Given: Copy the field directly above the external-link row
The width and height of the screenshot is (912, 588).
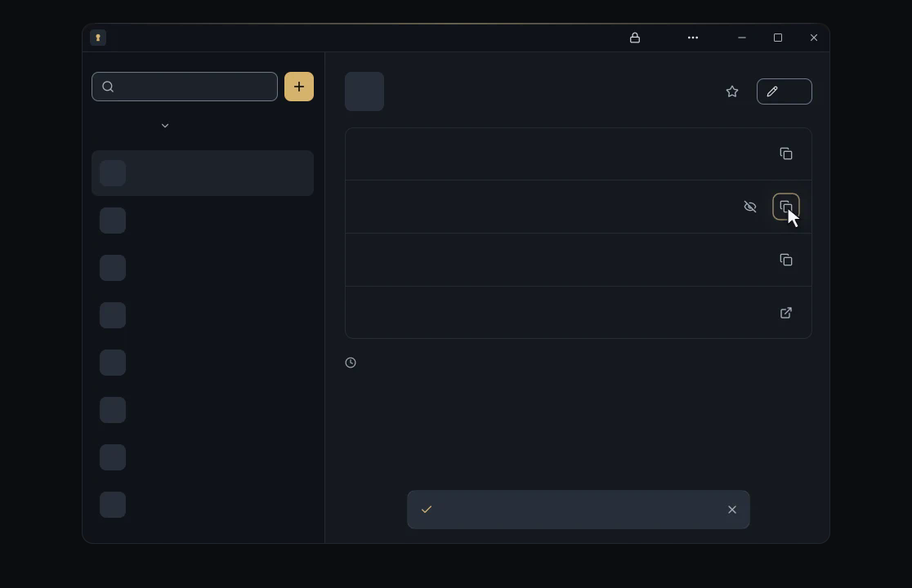Looking at the screenshot, I should tap(786, 260).
